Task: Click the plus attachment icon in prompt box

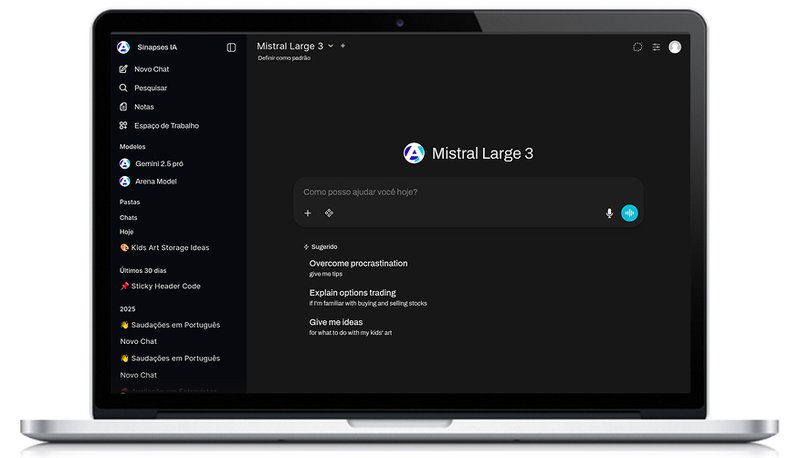Action: [x=308, y=213]
